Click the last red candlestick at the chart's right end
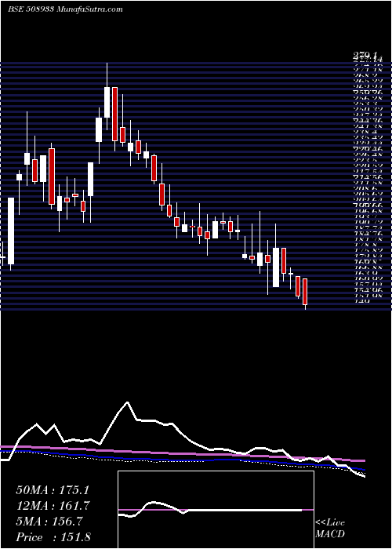The width and height of the screenshot is (392, 549). (x=305, y=292)
